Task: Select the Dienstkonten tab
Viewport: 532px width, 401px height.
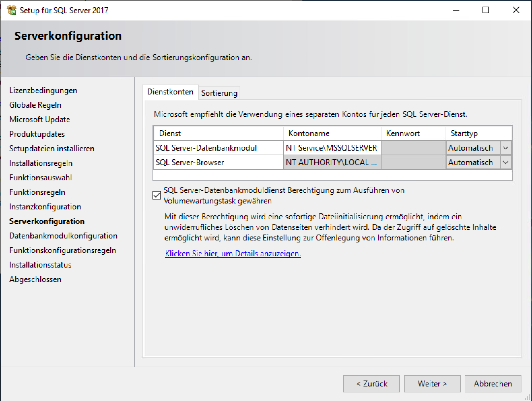Action: [x=170, y=92]
